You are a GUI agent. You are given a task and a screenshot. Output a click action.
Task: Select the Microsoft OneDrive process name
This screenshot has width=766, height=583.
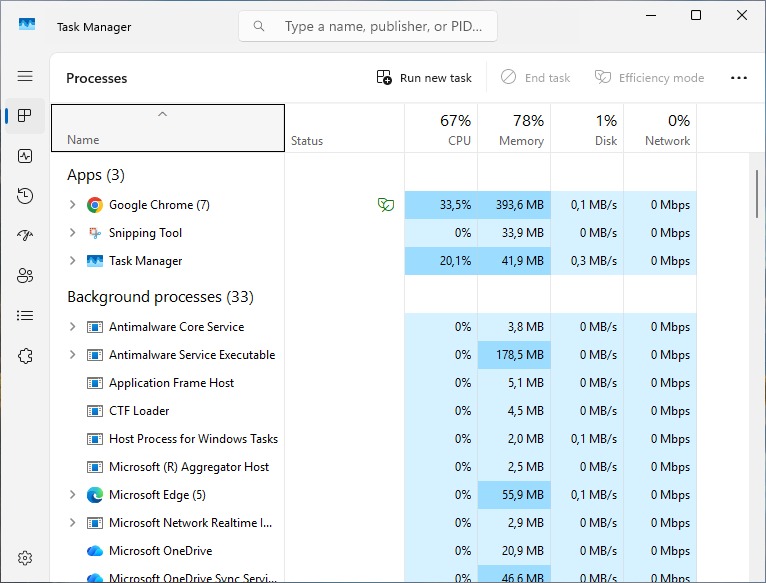pyautogui.click(x=161, y=551)
